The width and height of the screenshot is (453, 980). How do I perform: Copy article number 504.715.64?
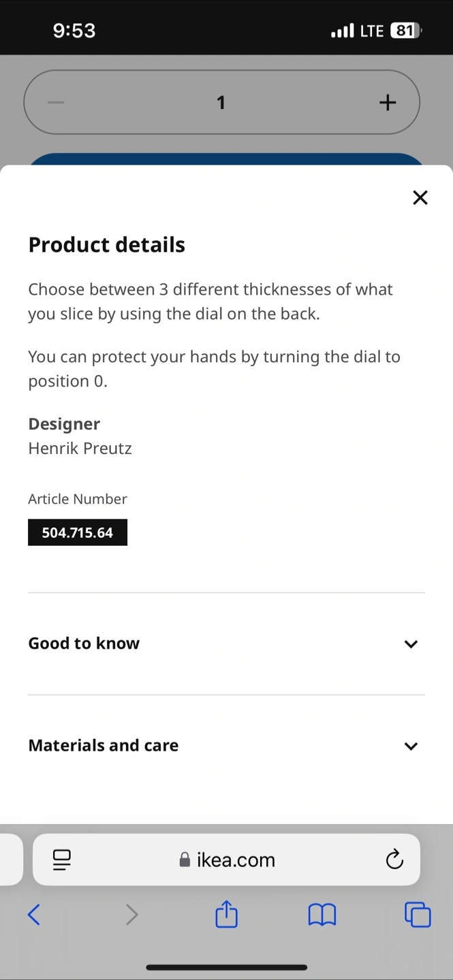click(x=78, y=532)
